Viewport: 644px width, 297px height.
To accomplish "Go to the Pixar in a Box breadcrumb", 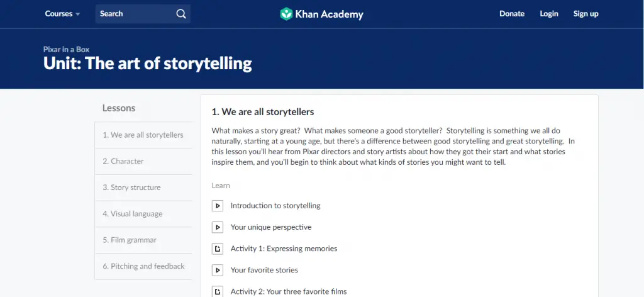I will [66, 49].
